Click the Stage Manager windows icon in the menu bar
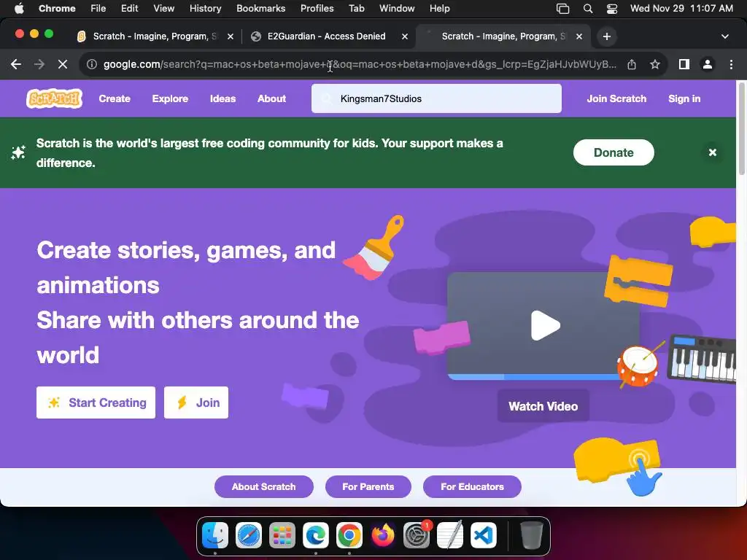The height and width of the screenshot is (560, 747). pos(562,9)
